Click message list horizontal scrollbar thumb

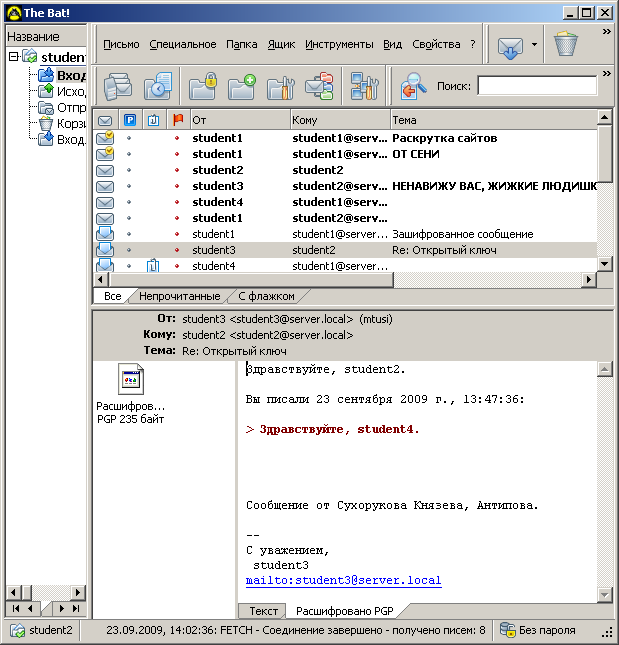click(251, 280)
